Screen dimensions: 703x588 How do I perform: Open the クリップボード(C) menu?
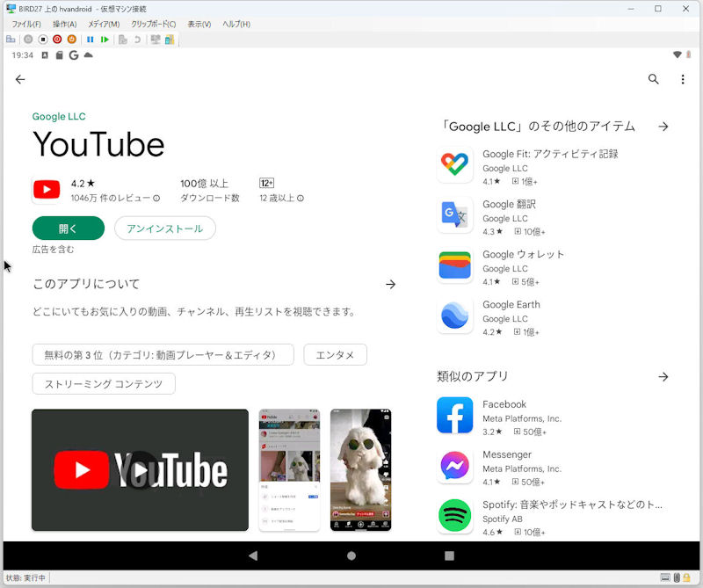tap(153, 25)
